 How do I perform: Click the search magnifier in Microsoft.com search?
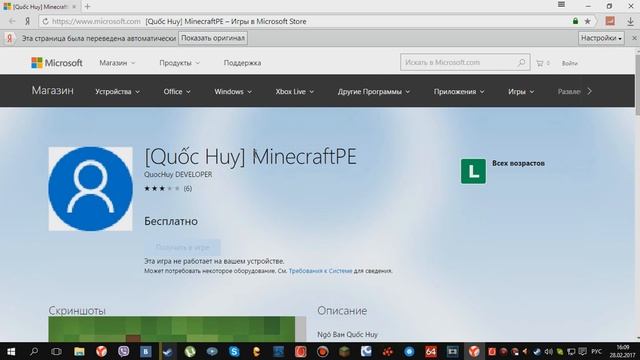(521, 62)
